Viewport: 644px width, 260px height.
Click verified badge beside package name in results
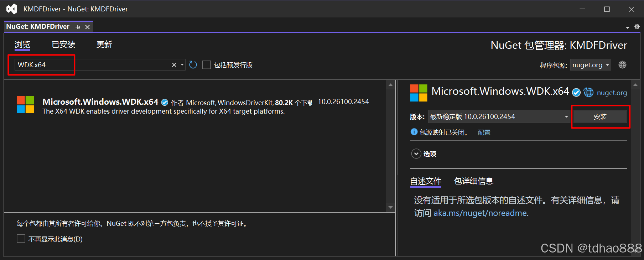coord(165,103)
